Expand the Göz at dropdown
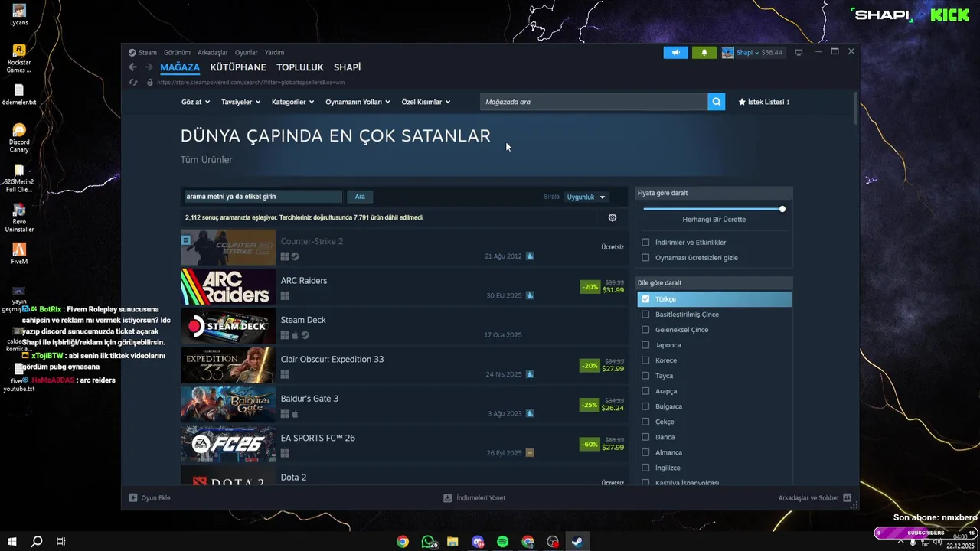 pyautogui.click(x=195, y=102)
